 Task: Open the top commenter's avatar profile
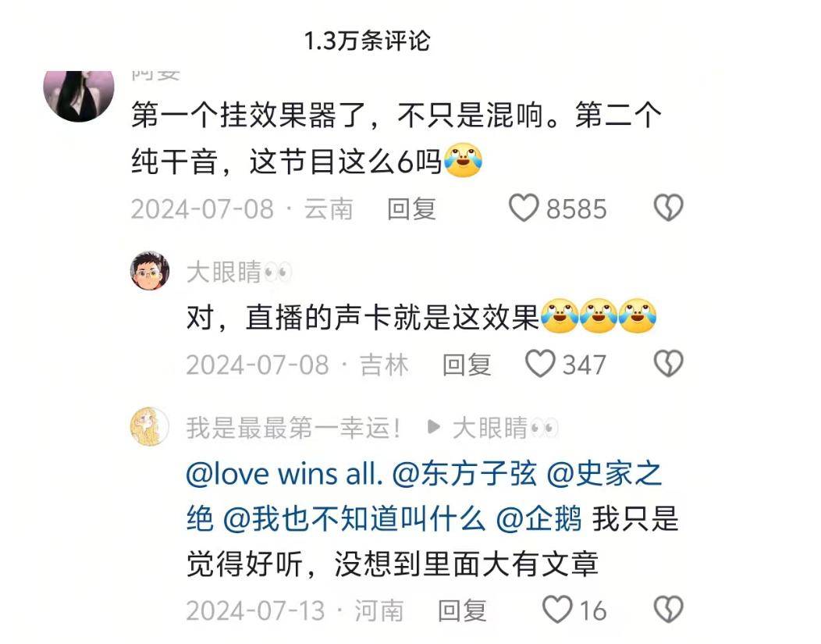(79, 96)
